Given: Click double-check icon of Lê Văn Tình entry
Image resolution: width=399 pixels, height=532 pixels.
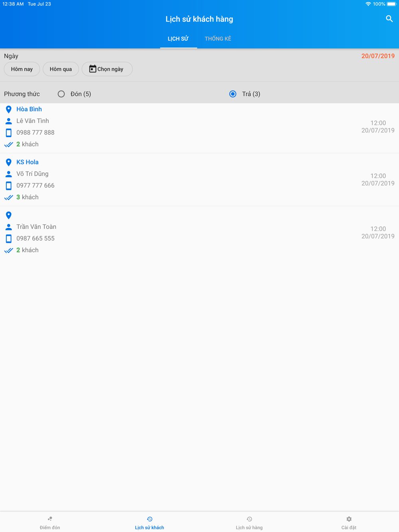Looking at the screenshot, I should pos(9,144).
